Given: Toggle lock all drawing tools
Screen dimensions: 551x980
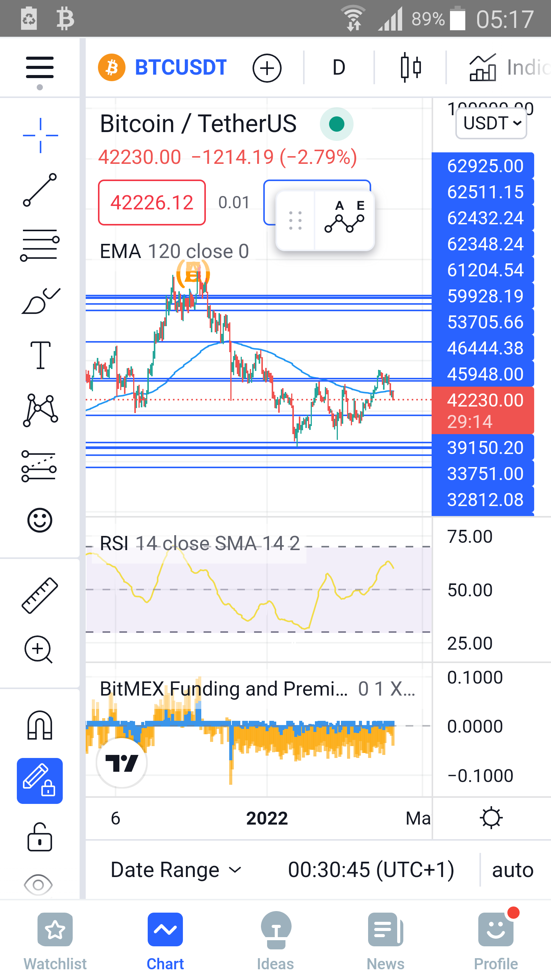Looking at the screenshot, I should pos(40,837).
